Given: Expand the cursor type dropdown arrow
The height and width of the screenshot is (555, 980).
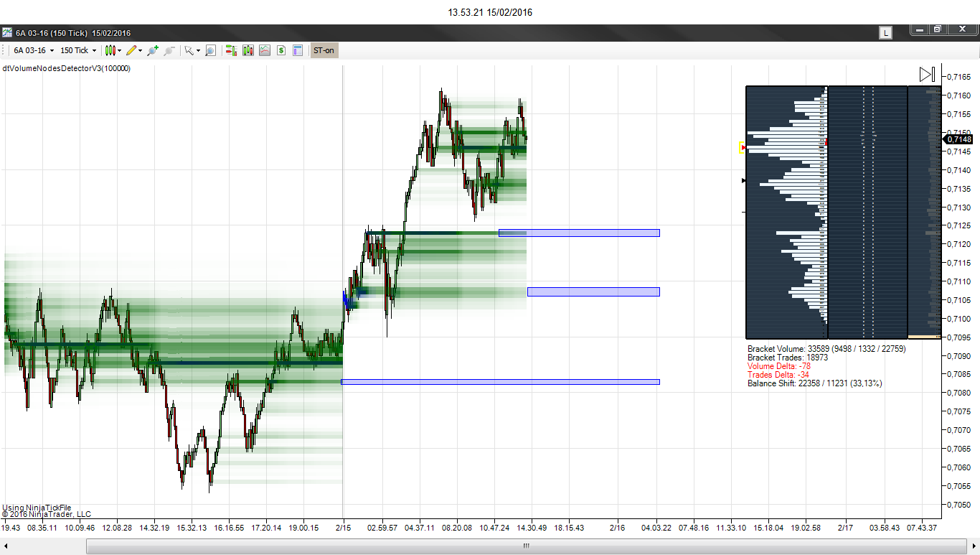Looking at the screenshot, I should [x=198, y=51].
